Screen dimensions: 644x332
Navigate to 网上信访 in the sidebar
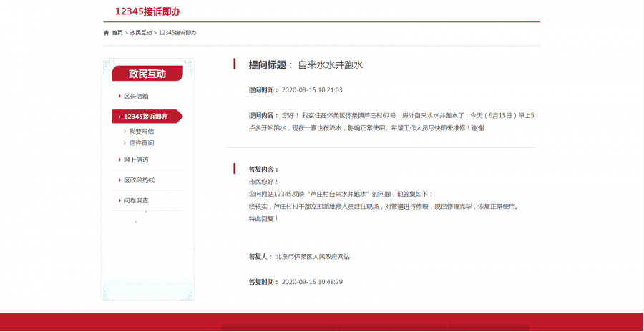coord(136,160)
